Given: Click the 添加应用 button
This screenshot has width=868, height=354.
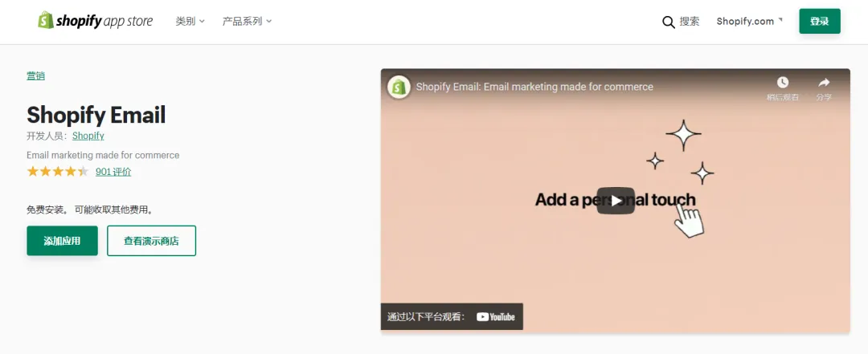Looking at the screenshot, I should (62, 241).
